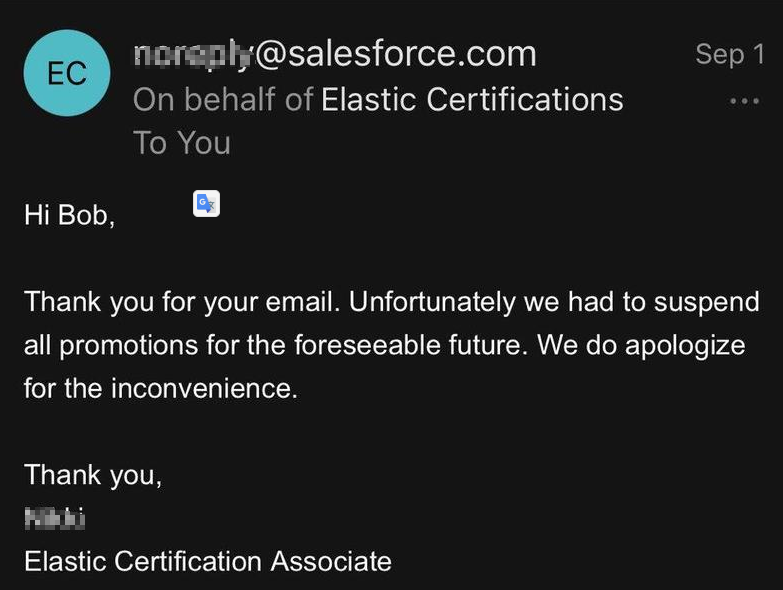The width and height of the screenshot is (783, 590).
Task: Click the EC sender avatar
Action: tap(67, 73)
